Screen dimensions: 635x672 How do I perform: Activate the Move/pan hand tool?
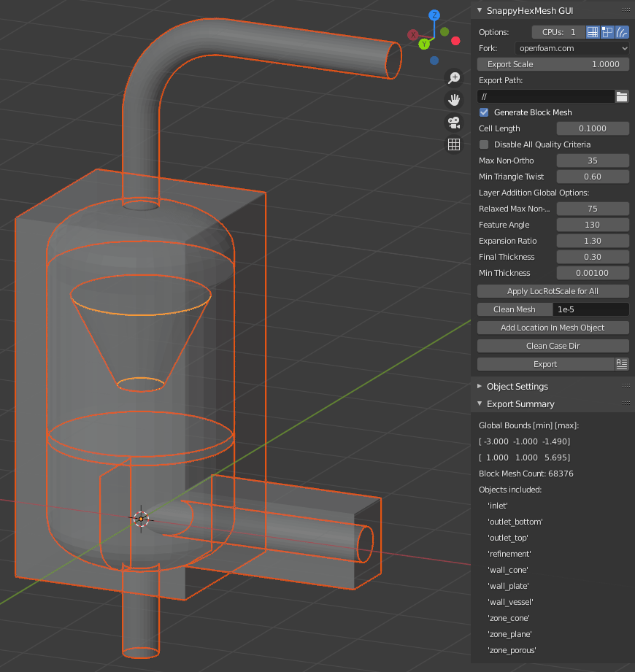454,100
